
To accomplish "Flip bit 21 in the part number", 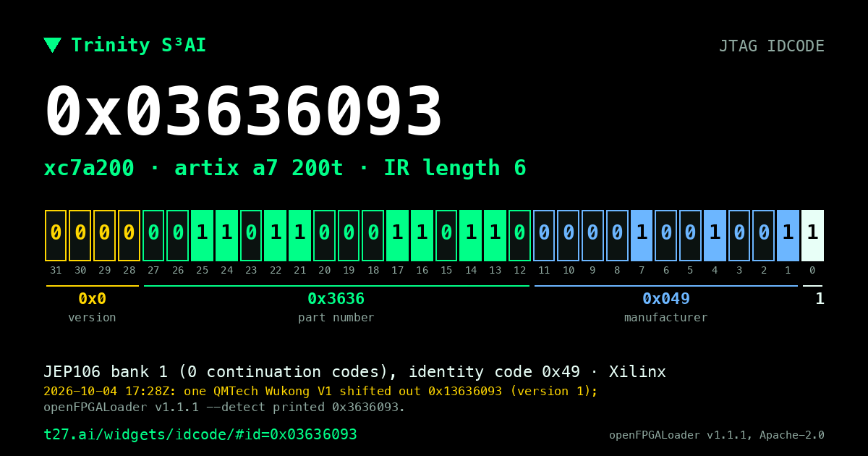I will [299, 235].
